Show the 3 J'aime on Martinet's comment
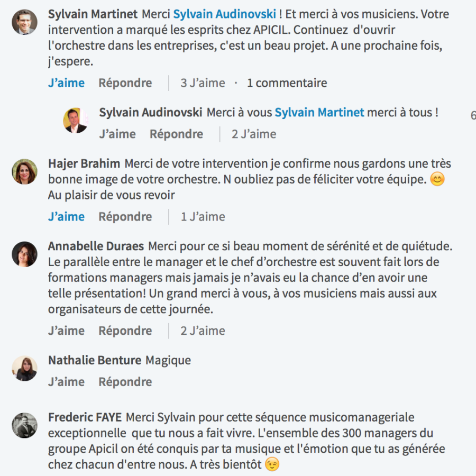 pos(203,83)
